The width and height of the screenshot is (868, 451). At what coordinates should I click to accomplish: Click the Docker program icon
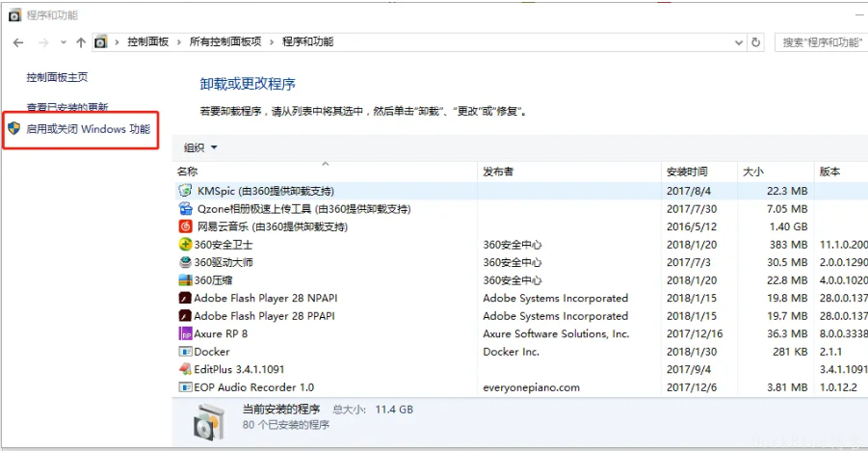(x=185, y=352)
